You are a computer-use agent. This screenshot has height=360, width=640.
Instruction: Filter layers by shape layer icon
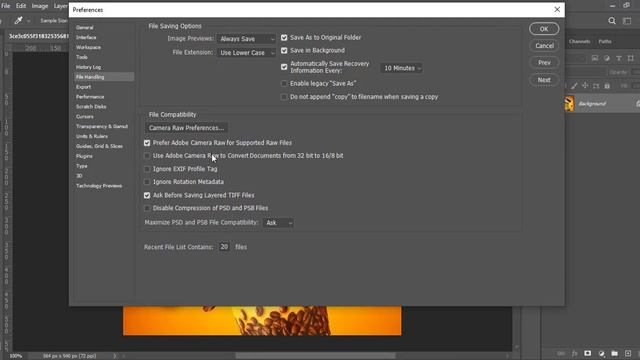[631, 58]
